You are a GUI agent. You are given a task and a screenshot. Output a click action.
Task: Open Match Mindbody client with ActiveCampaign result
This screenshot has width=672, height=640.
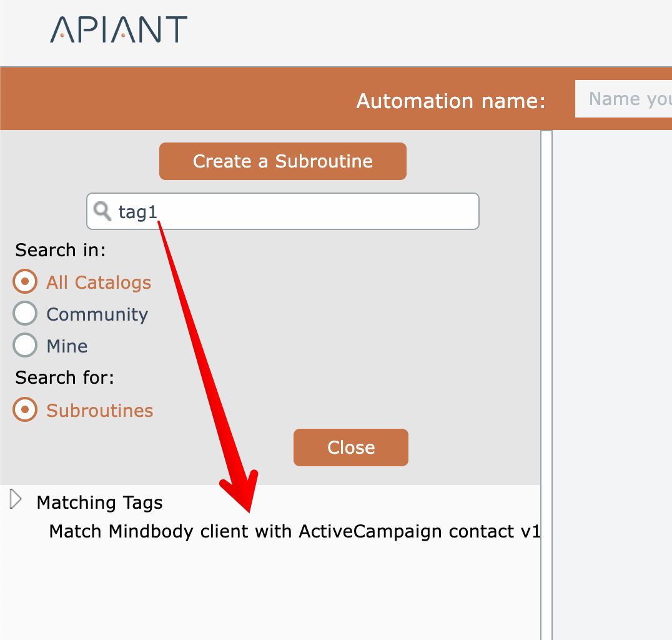tap(294, 531)
